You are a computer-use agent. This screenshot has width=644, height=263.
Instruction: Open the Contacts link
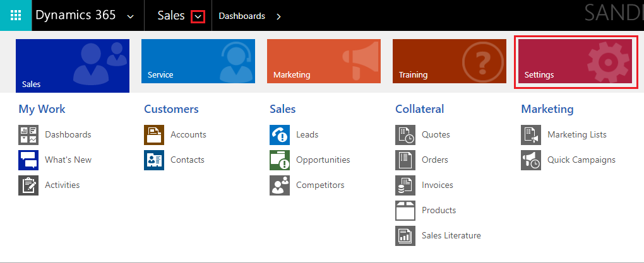click(x=187, y=160)
